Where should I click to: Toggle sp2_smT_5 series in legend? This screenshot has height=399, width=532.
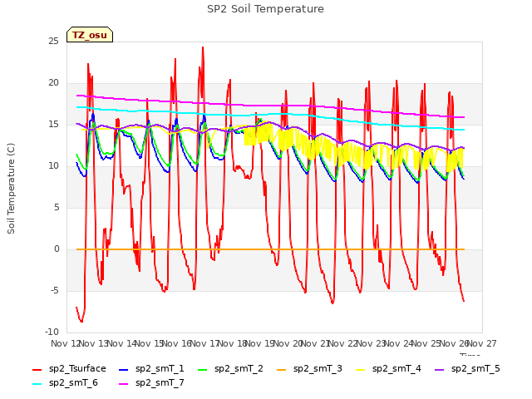point(467,368)
